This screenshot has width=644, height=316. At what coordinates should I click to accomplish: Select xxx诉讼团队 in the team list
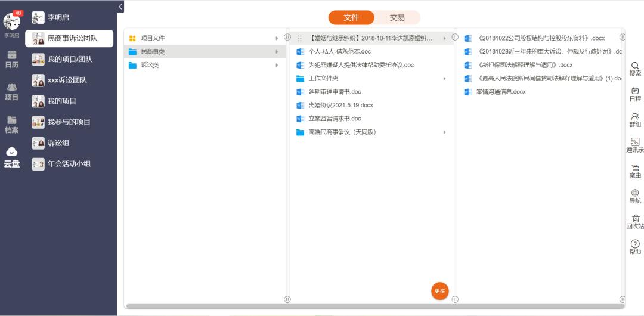[x=69, y=80]
